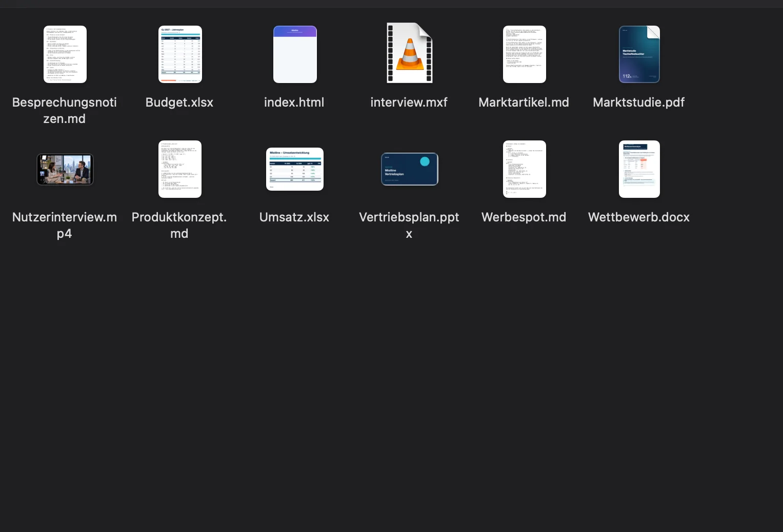Image resolution: width=783 pixels, height=532 pixels.
Task: Select the interview.mxf VLC cone icon
Action: pyautogui.click(x=409, y=53)
